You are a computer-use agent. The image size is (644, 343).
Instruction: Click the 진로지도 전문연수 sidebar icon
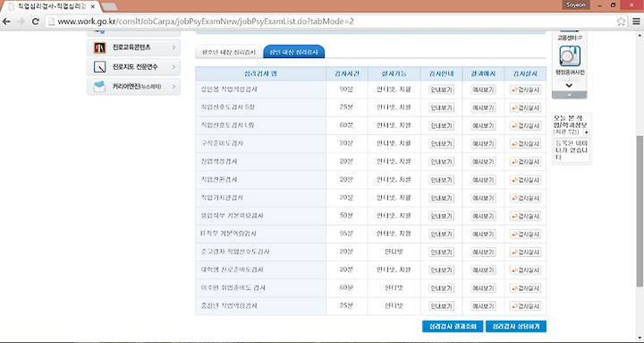pos(100,66)
